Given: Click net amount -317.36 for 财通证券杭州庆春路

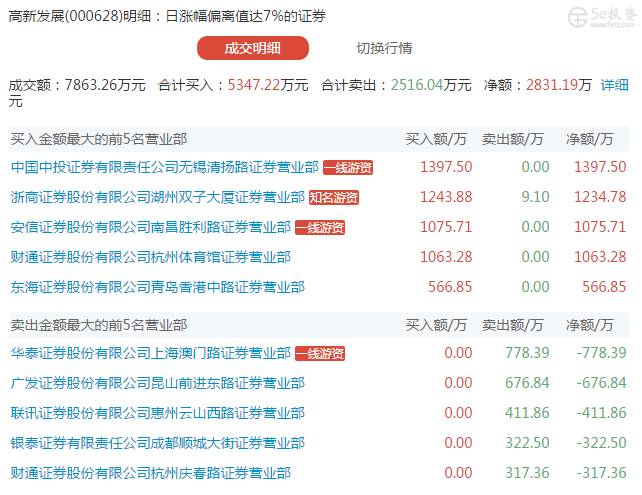Looking at the screenshot, I should point(601,472).
